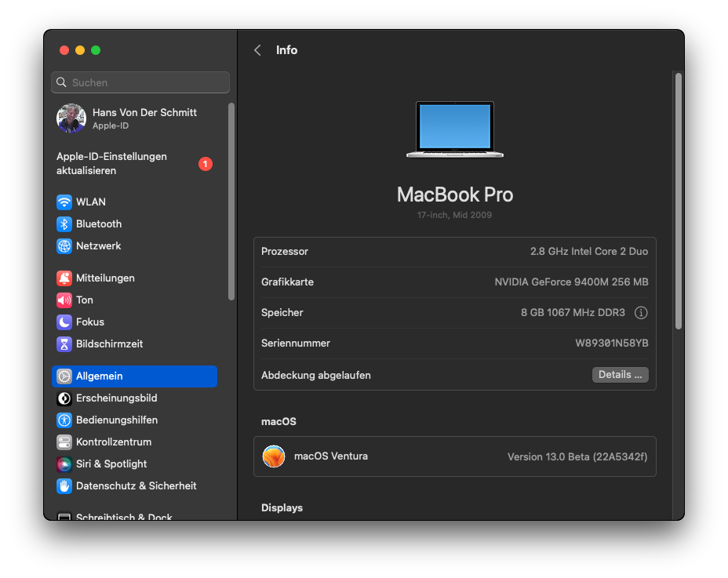Screen dimensions: 728x578
Task: Open Ton settings pane
Action: tap(135, 300)
